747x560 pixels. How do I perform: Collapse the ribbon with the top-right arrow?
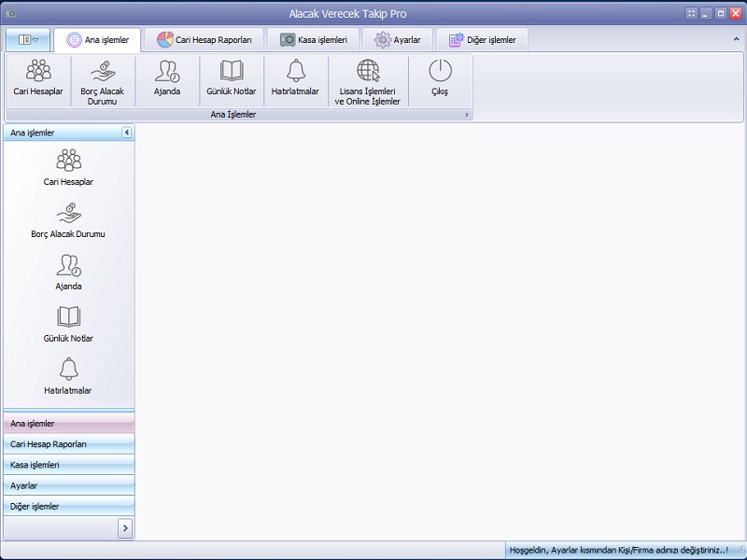pyautogui.click(x=736, y=39)
